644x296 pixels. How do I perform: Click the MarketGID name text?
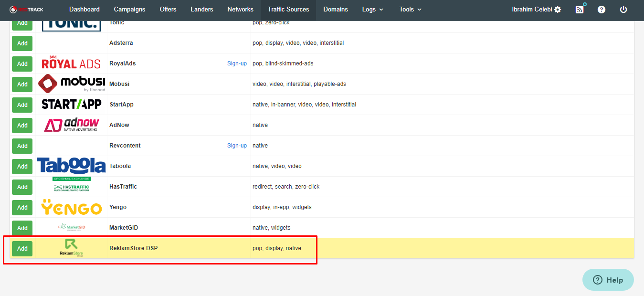[124, 228]
